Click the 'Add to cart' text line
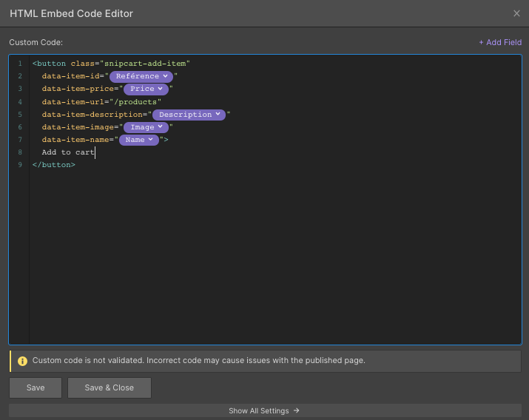This screenshot has height=420, width=529. pos(68,152)
